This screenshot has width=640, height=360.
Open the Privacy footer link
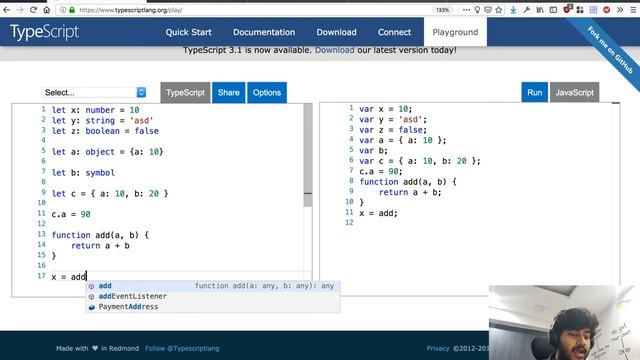click(438, 348)
